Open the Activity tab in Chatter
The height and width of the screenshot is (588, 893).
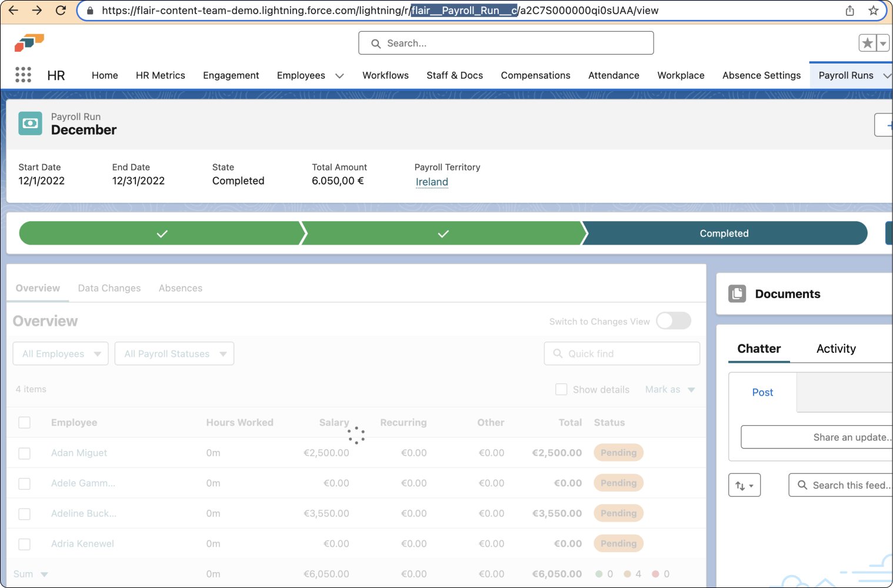pyautogui.click(x=836, y=349)
